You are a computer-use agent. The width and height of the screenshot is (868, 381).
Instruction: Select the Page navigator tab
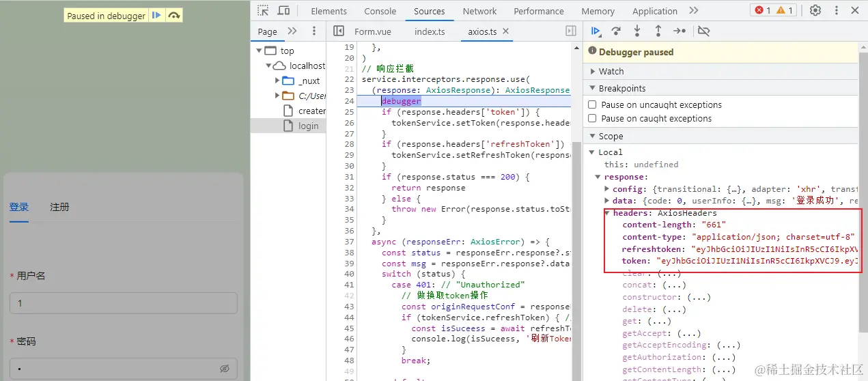[268, 31]
